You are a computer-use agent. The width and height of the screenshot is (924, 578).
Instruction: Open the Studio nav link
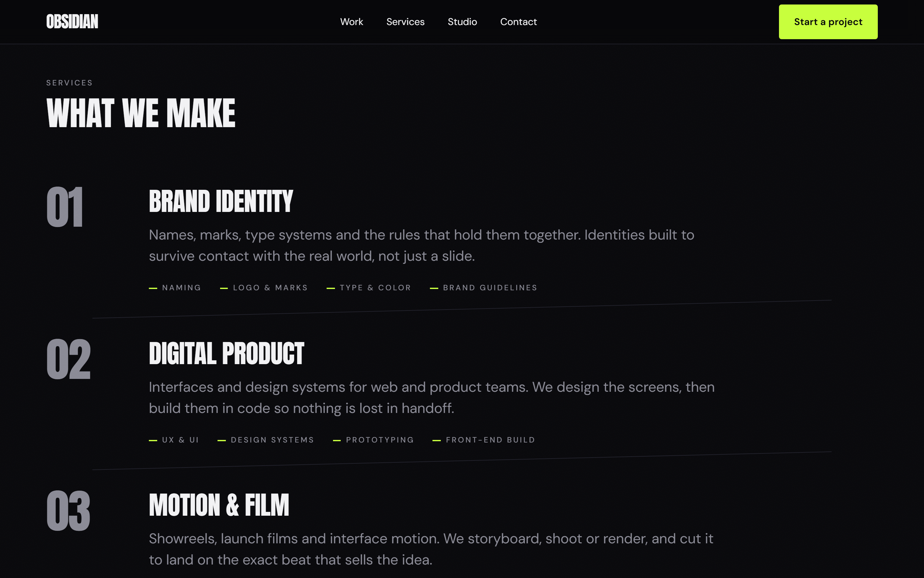pos(462,22)
